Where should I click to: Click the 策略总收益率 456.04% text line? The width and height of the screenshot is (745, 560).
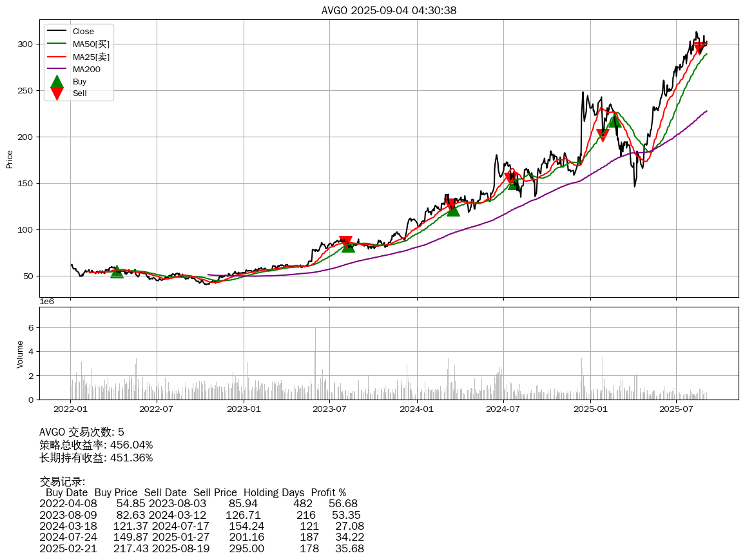point(96,445)
